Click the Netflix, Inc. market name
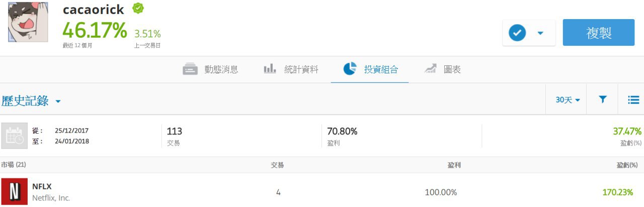 [x=51, y=198]
